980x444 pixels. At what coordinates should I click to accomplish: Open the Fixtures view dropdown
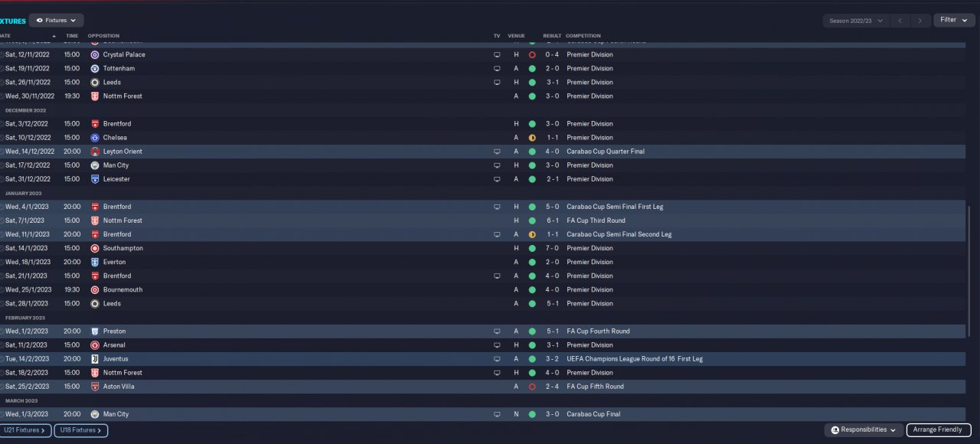pos(56,21)
